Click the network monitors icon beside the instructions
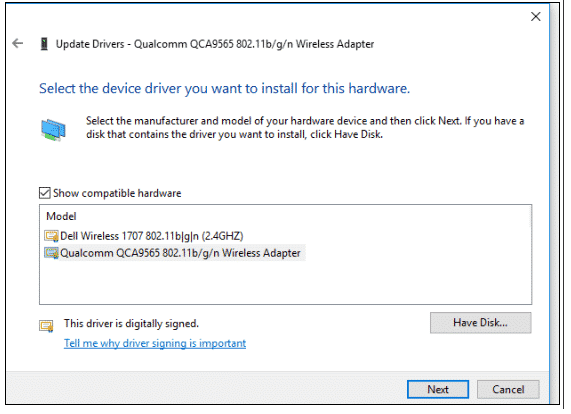This screenshot has height=414, width=571. point(53,130)
